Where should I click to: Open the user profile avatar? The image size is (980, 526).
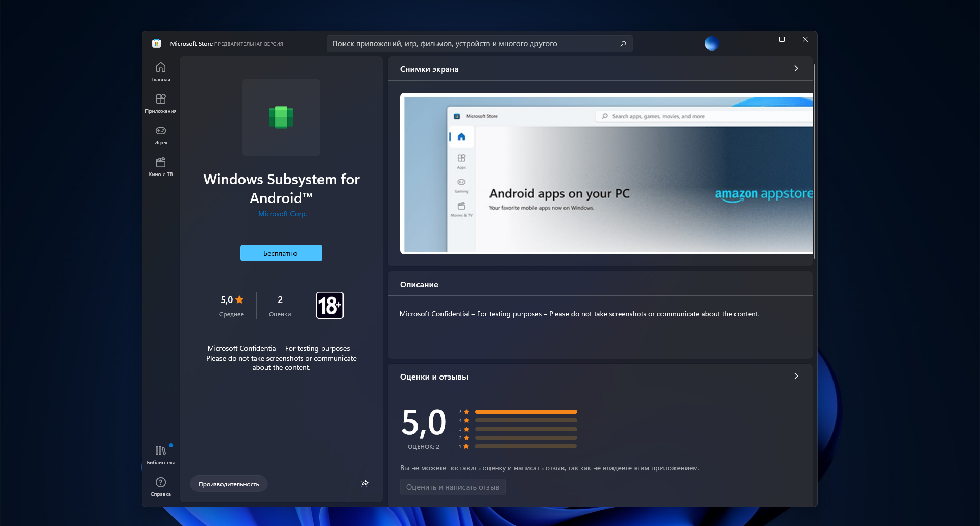click(x=712, y=43)
